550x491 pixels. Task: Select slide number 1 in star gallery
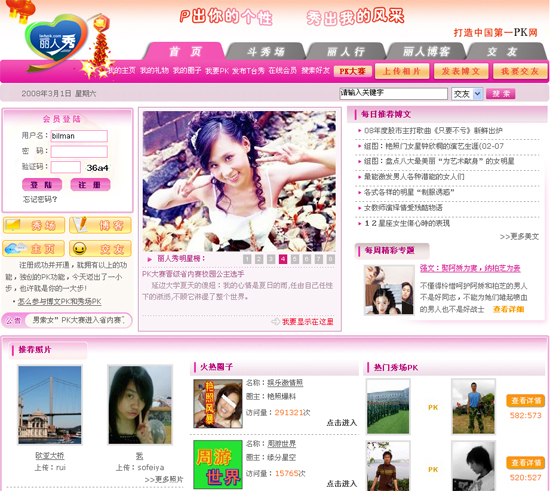(x=247, y=259)
